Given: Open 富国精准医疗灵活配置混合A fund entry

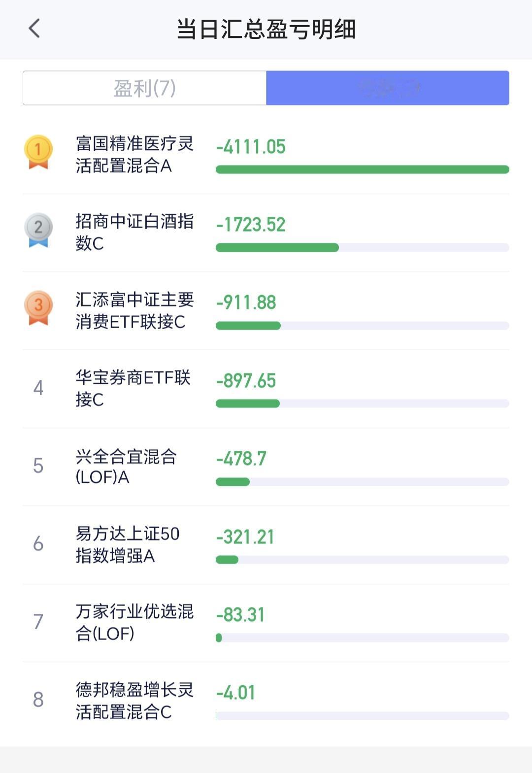Looking at the screenshot, I should point(266,155).
